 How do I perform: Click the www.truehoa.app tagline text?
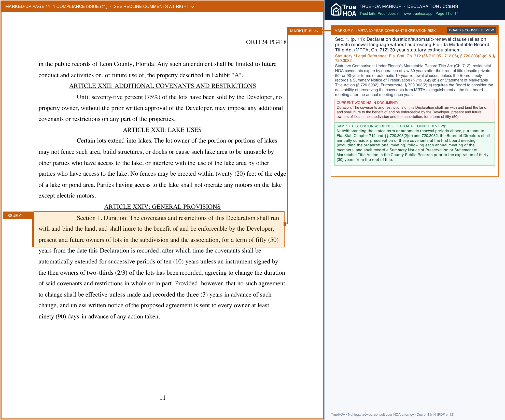[x=409, y=13]
